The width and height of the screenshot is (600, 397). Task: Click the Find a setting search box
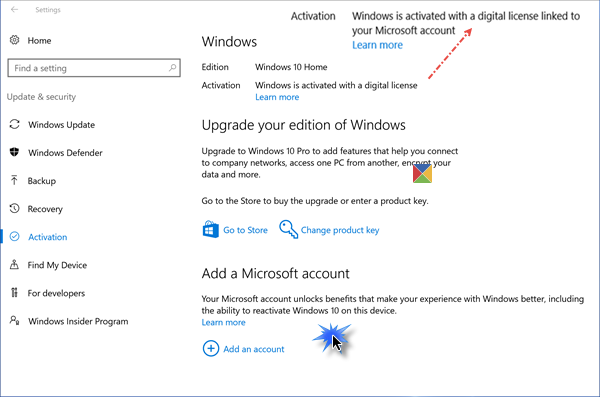[94, 68]
